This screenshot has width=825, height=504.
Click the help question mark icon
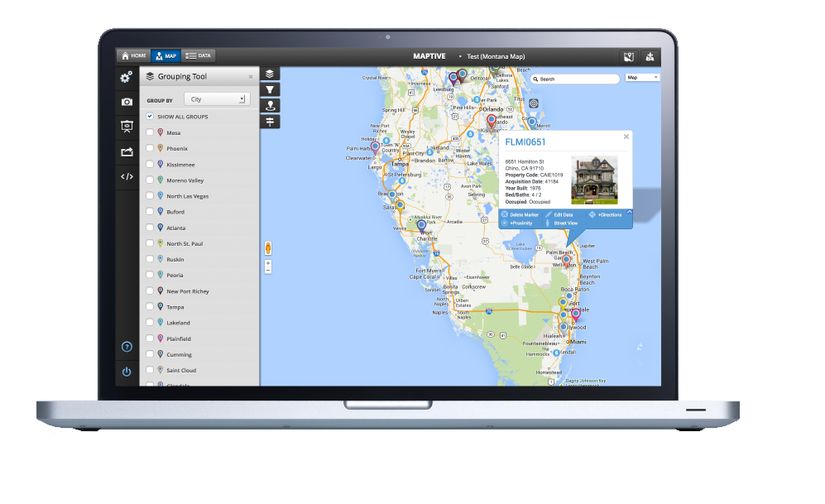126,348
